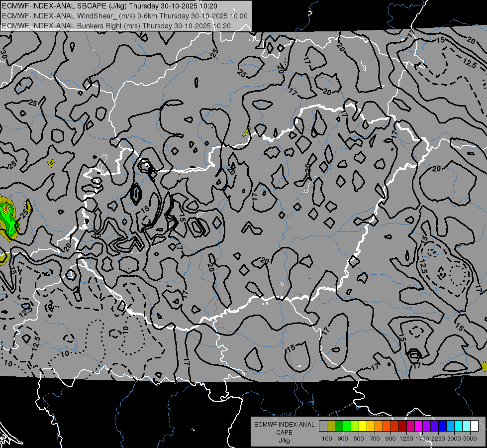
Task: Click legend value 500
Action: point(359,439)
